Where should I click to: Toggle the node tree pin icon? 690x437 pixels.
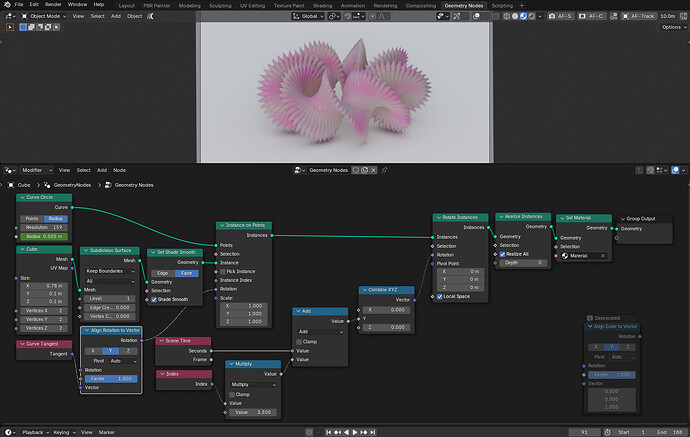(x=384, y=170)
